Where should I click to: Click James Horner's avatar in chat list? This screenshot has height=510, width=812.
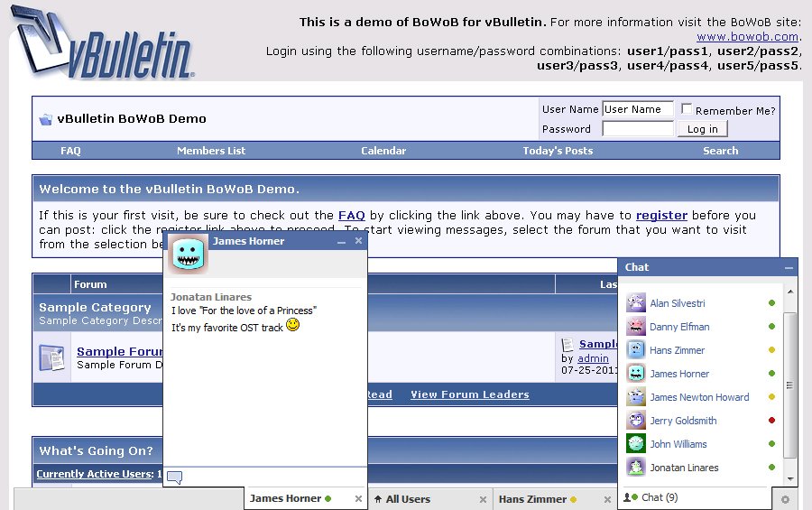pos(636,373)
